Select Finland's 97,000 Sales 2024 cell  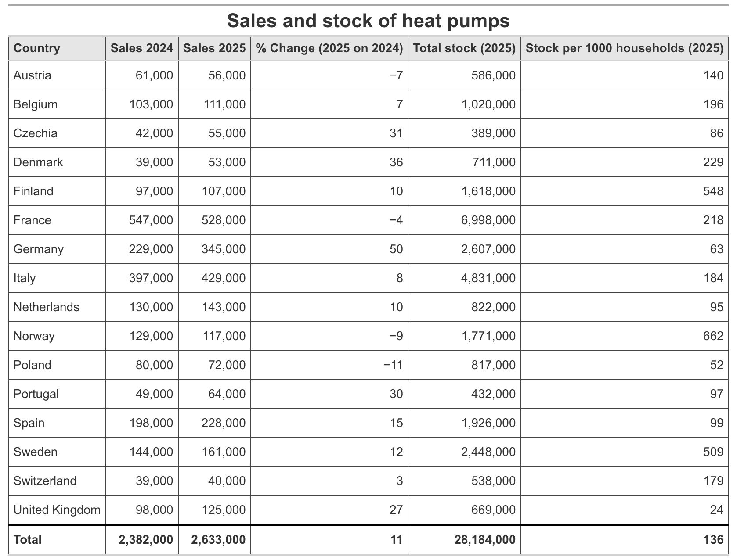(154, 191)
